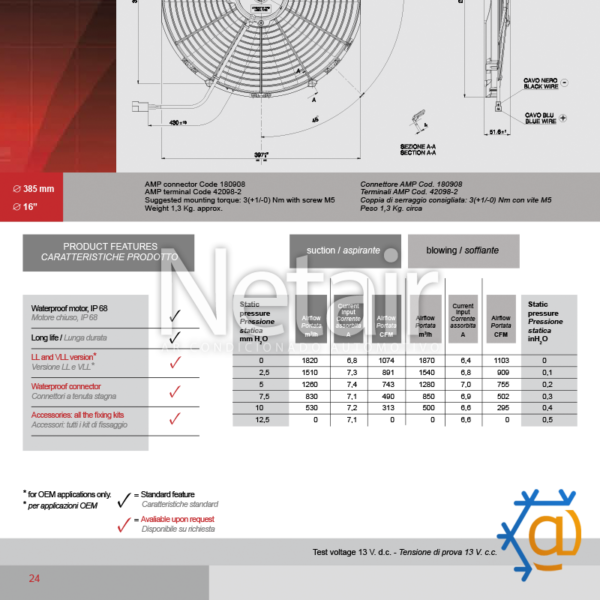Click the red checkmark in the bottom legend
The width and height of the screenshot is (600, 600).
tap(124, 523)
